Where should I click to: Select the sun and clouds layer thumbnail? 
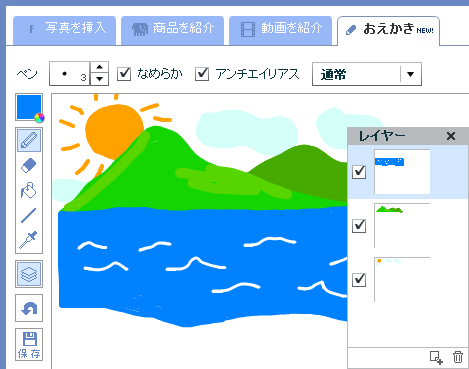click(402, 280)
